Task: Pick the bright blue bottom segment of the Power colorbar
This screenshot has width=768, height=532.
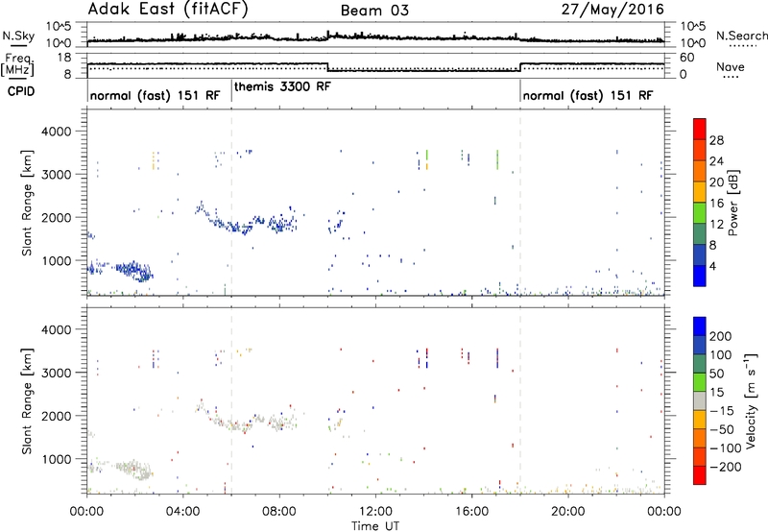Action: click(700, 276)
